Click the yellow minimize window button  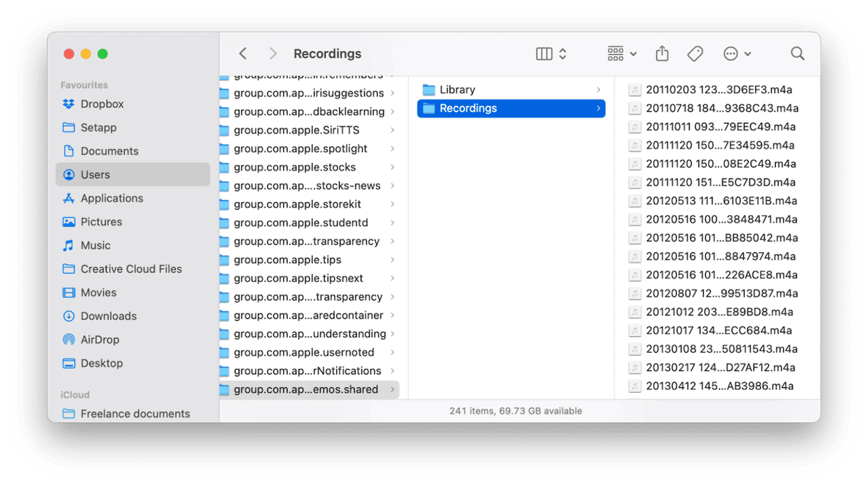86,54
